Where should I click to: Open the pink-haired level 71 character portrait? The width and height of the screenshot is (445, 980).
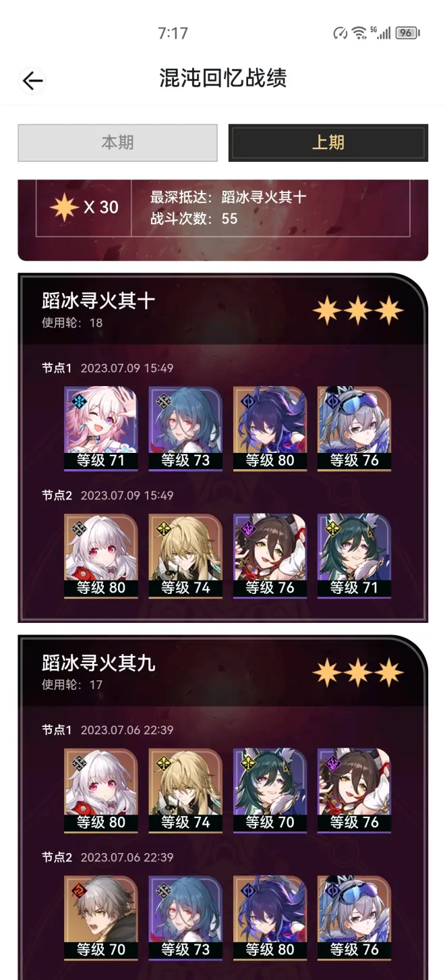[x=101, y=429]
